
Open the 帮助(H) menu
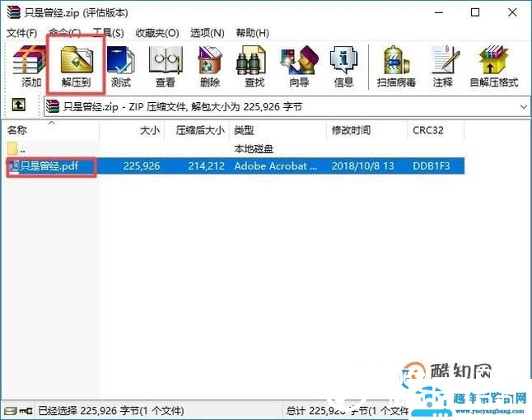(x=253, y=33)
